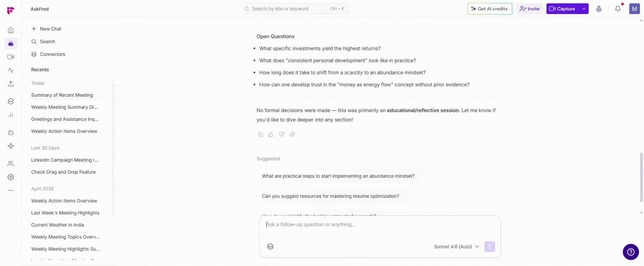Open the Settings gear in sidebar
The image size is (644, 266).
[11, 177]
